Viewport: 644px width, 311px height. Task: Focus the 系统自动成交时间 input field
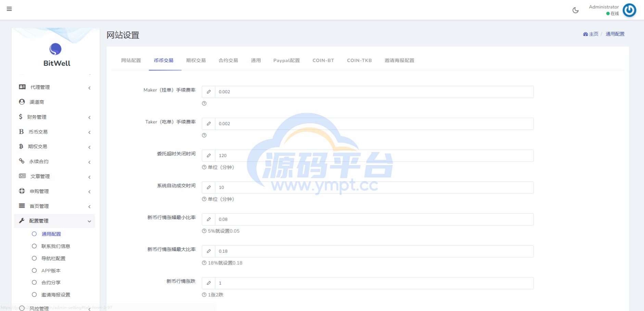[x=374, y=187]
